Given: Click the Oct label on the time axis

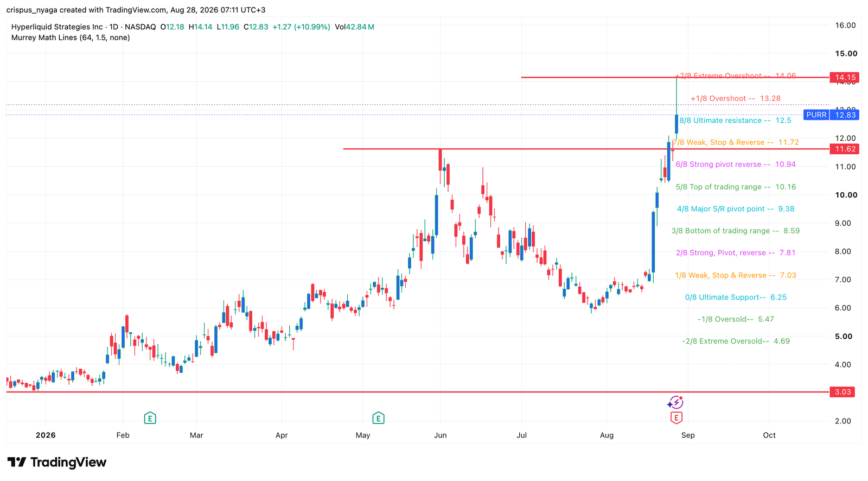Looking at the screenshot, I should (x=769, y=435).
